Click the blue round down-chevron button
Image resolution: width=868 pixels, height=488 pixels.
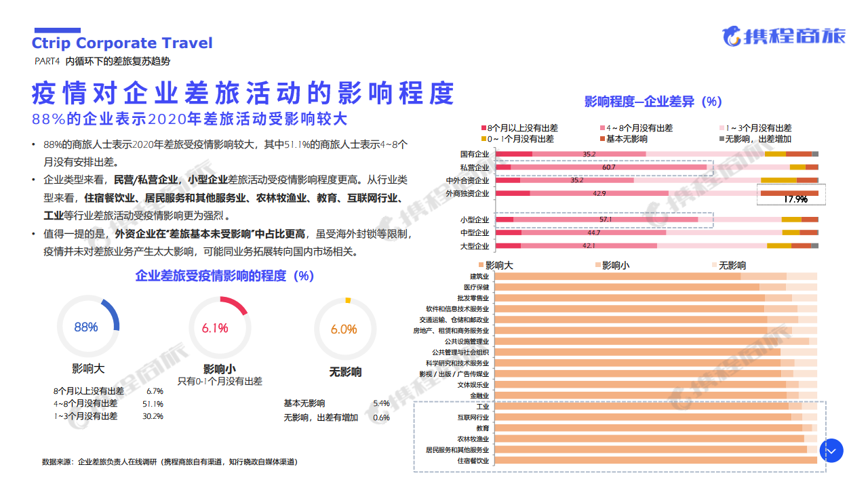831,451
